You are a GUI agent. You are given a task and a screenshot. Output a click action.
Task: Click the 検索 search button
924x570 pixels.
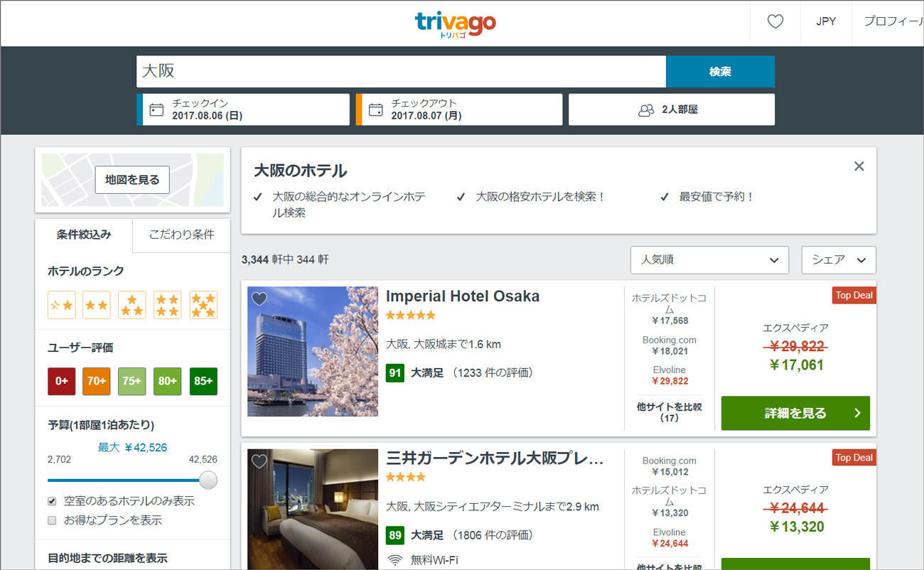(x=720, y=72)
